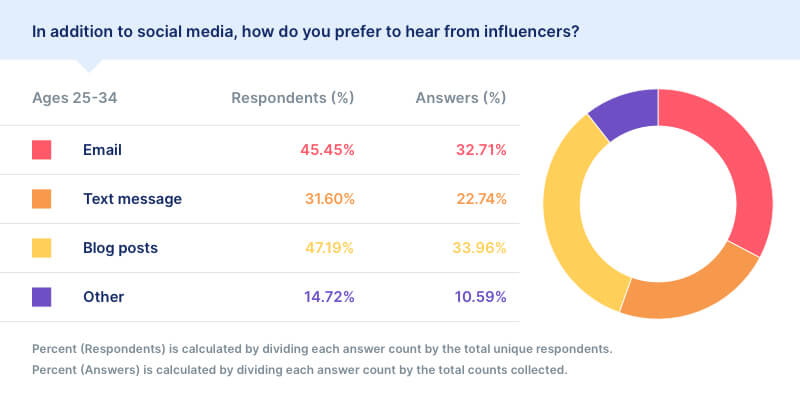Click the yellow Blog posts swatch
The width and height of the screenshot is (800, 401).
coord(41,248)
